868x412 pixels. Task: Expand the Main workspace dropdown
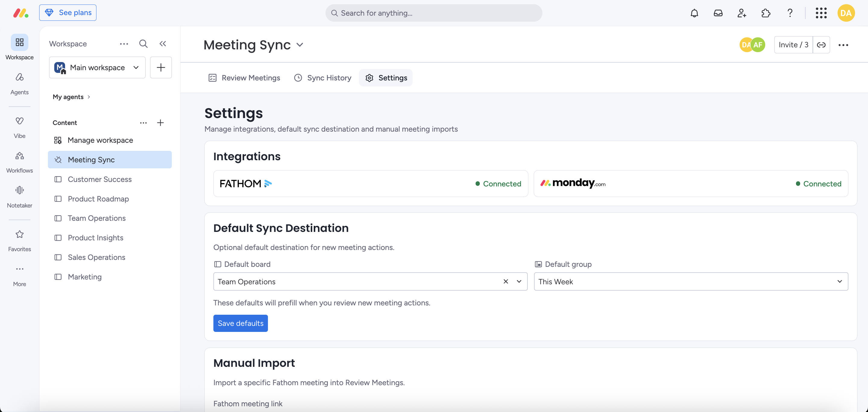pos(97,68)
